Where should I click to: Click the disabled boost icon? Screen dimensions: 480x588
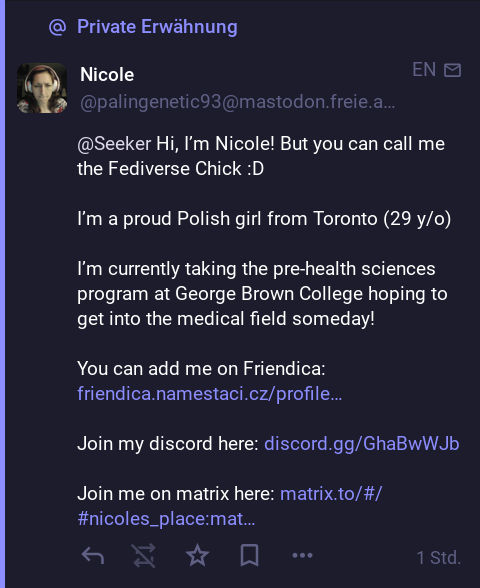(144, 556)
